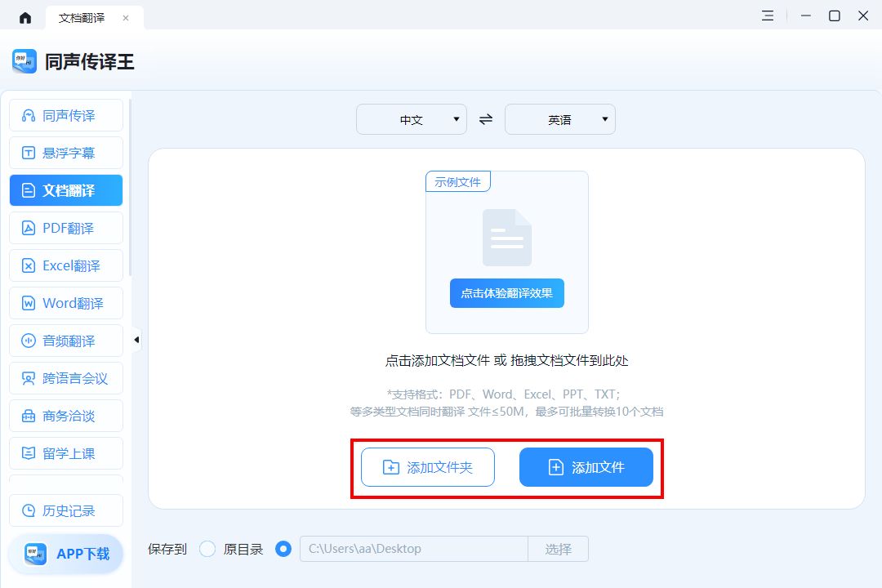Select the 原目录 radio button

(x=207, y=549)
